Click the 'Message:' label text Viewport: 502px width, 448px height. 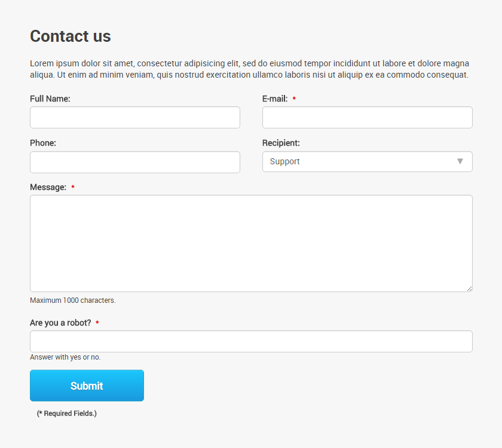(x=48, y=187)
